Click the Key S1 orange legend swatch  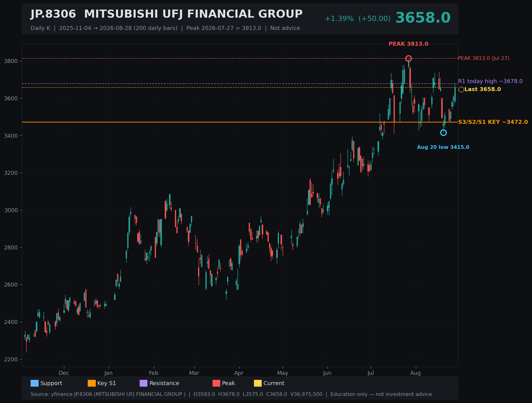point(92,383)
